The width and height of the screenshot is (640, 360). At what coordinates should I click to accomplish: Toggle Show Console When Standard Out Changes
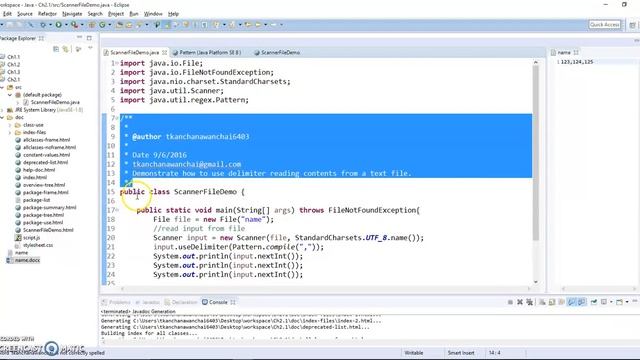[571, 302]
